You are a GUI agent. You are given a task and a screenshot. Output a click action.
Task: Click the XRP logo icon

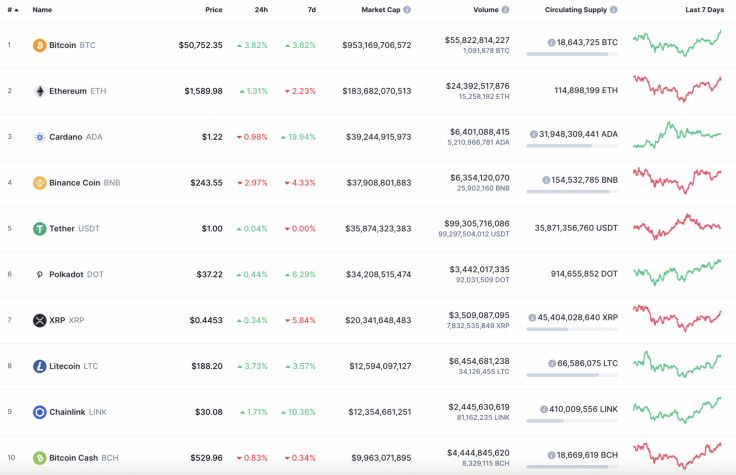coord(39,320)
